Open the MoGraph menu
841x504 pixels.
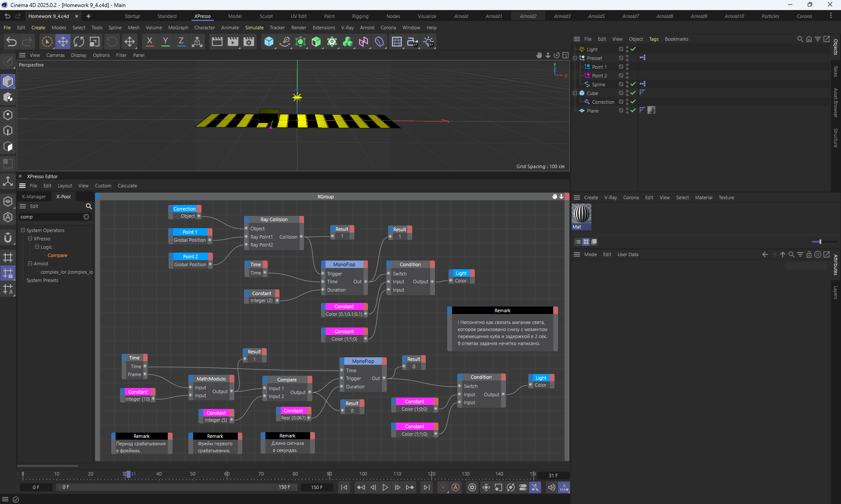click(178, 28)
